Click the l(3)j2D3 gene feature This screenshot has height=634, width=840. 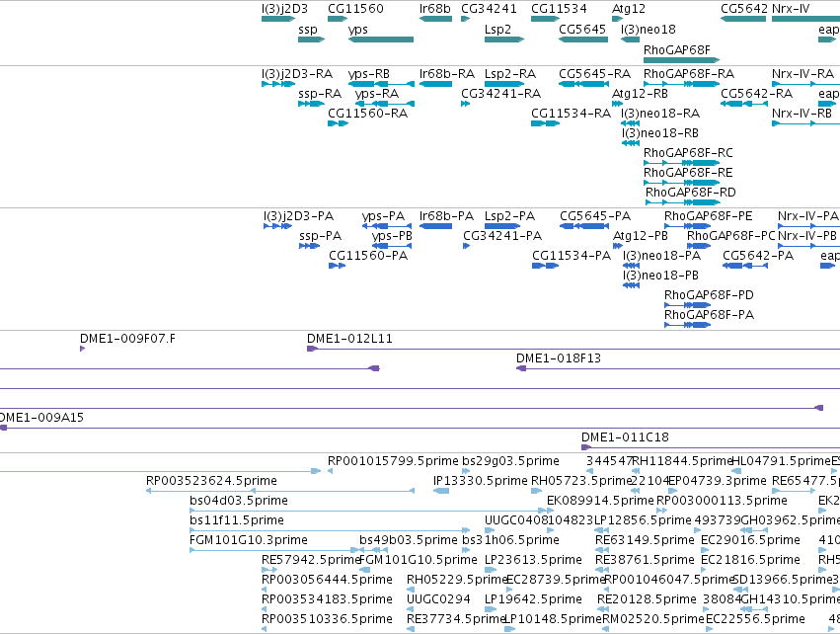tap(278, 19)
